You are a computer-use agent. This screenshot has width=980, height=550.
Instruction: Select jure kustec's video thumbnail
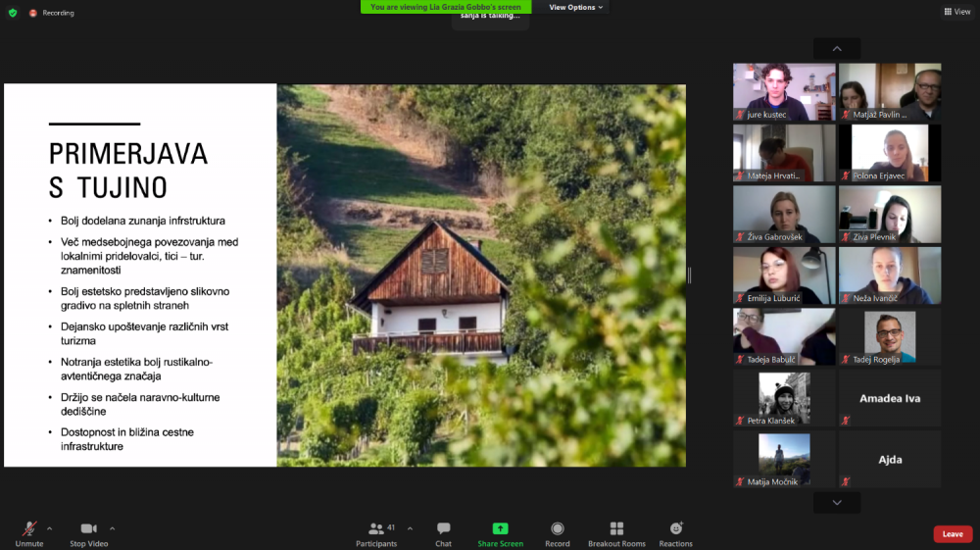tap(784, 92)
